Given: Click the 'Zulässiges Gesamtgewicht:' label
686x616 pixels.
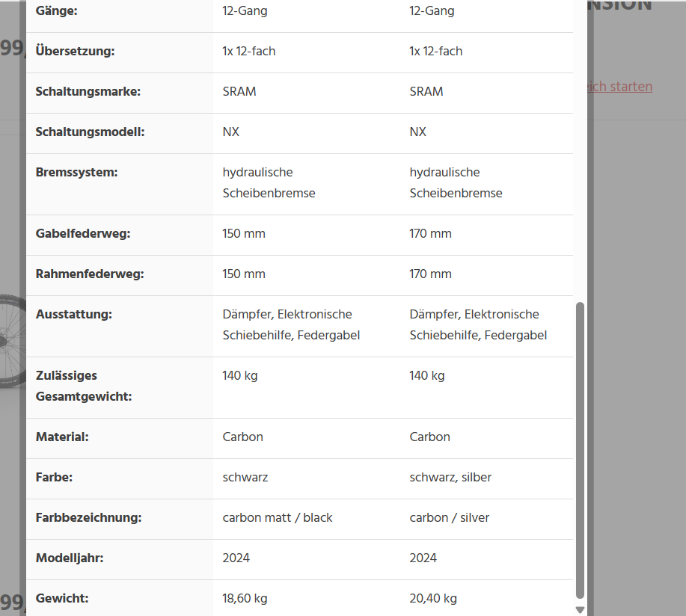Looking at the screenshot, I should (x=84, y=386).
